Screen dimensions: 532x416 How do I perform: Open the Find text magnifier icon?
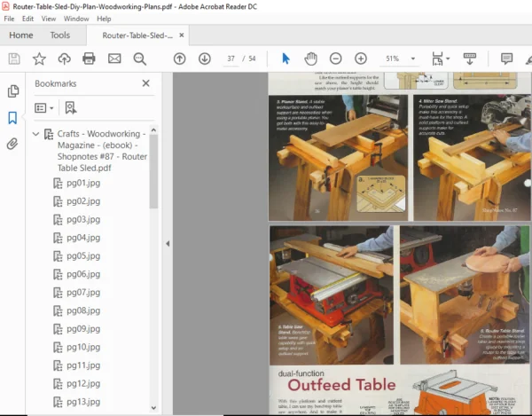pos(139,59)
